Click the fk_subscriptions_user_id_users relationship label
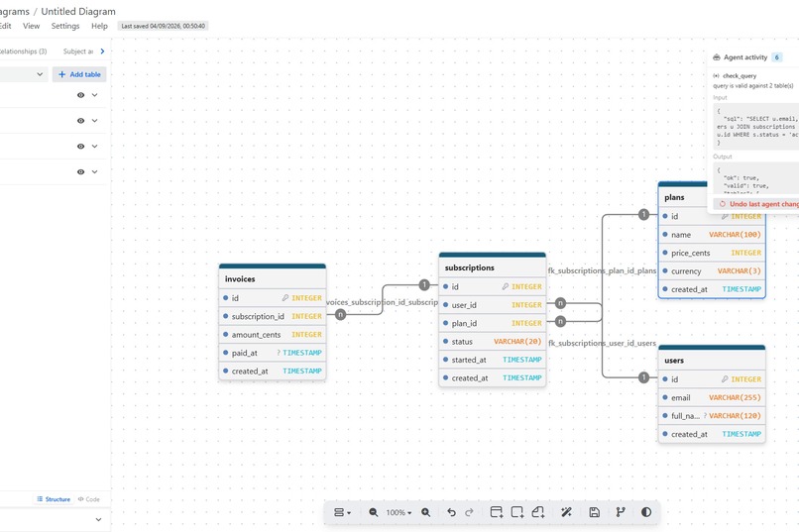799x532 pixels. tap(602, 343)
